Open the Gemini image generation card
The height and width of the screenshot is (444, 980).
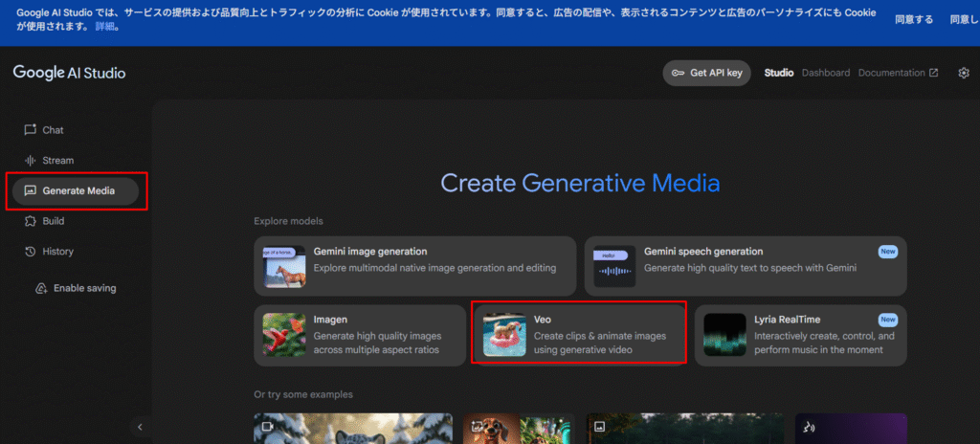[415, 266]
